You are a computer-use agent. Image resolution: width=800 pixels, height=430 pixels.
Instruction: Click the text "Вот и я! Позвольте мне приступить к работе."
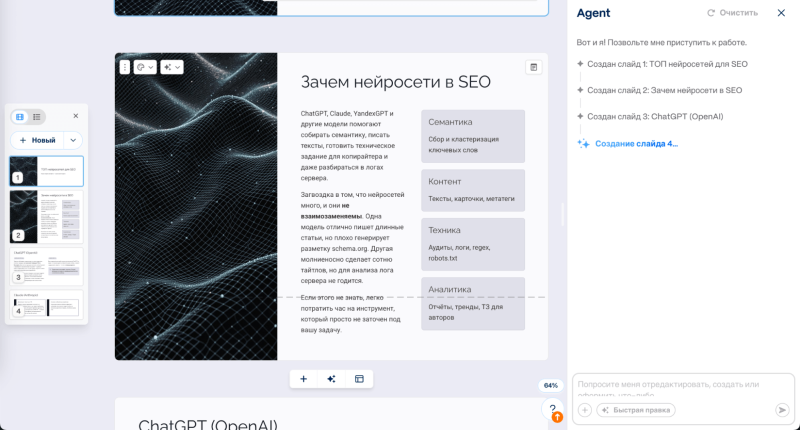[x=661, y=42]
